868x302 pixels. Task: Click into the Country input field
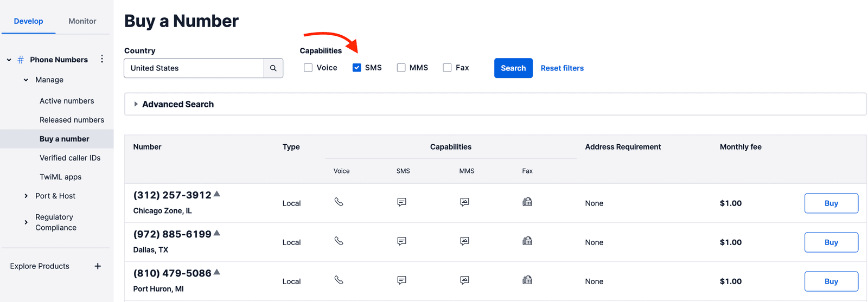(194, 68)
